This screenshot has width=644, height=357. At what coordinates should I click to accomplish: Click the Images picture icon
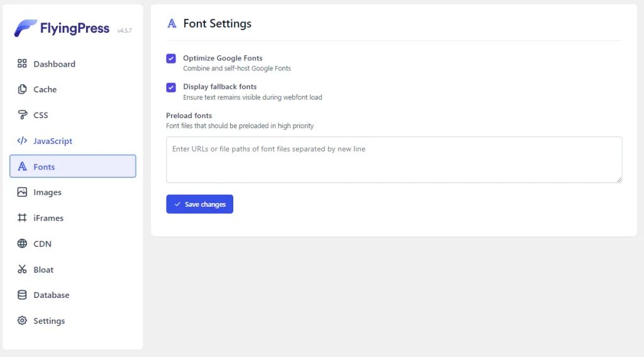22,192
